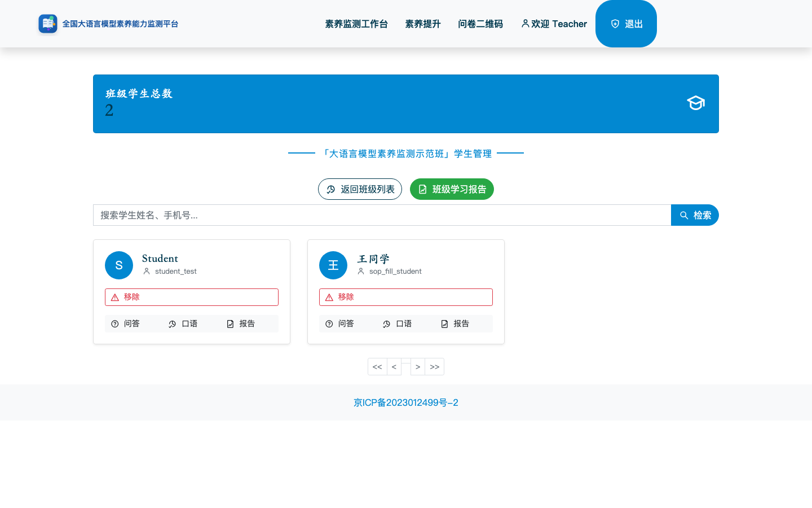This screenshot has height=508, width=812.
Task: Click 欢迎 Teacher in the navigation
Action: click(x=554, y=24)
